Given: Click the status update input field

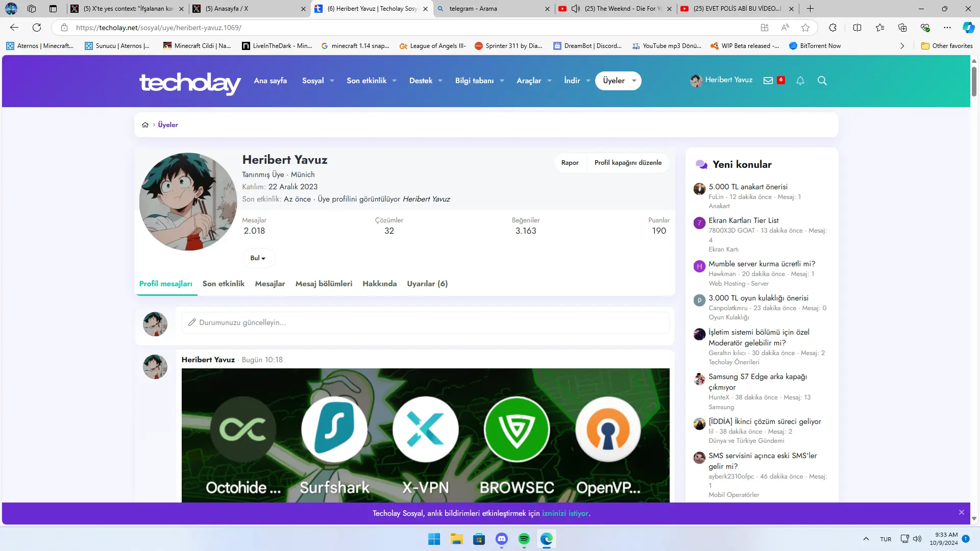Looking at the screenshot, I should (x=425, y=322).
